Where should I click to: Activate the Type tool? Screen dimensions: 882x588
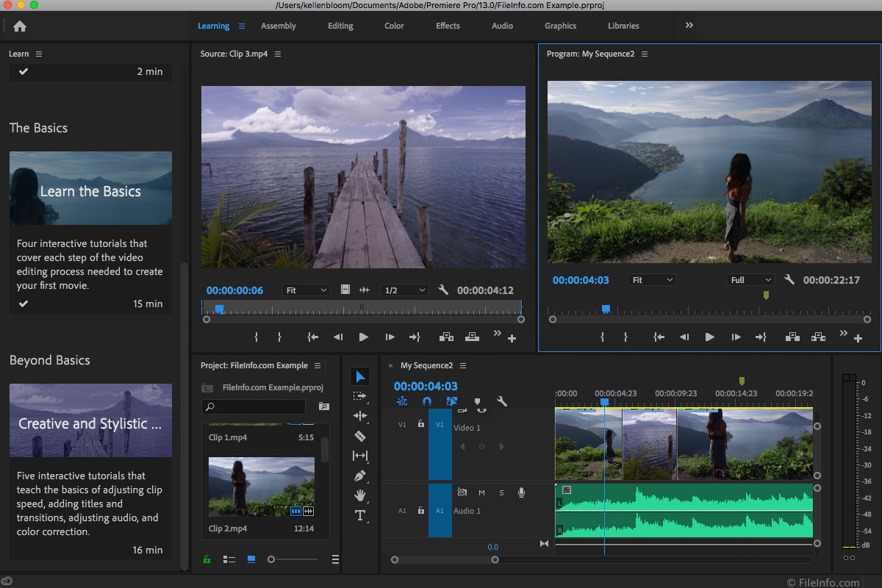[x=360, y=515]
